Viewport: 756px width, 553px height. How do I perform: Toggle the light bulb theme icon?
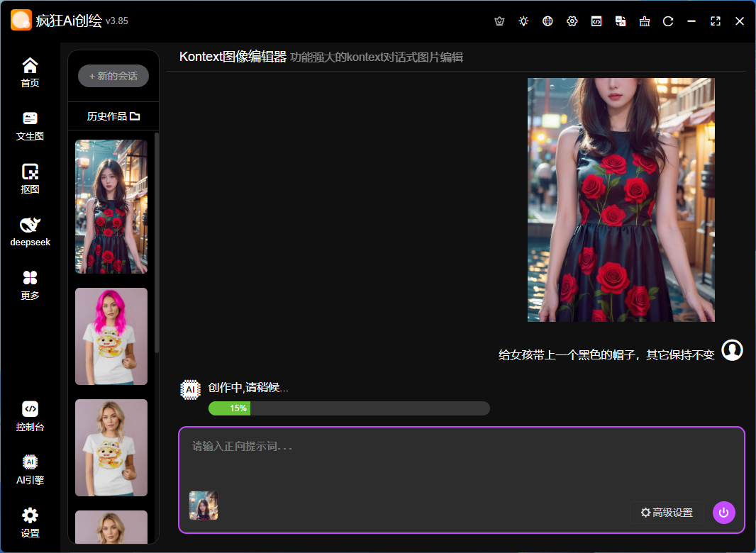(x=523, y=21)
